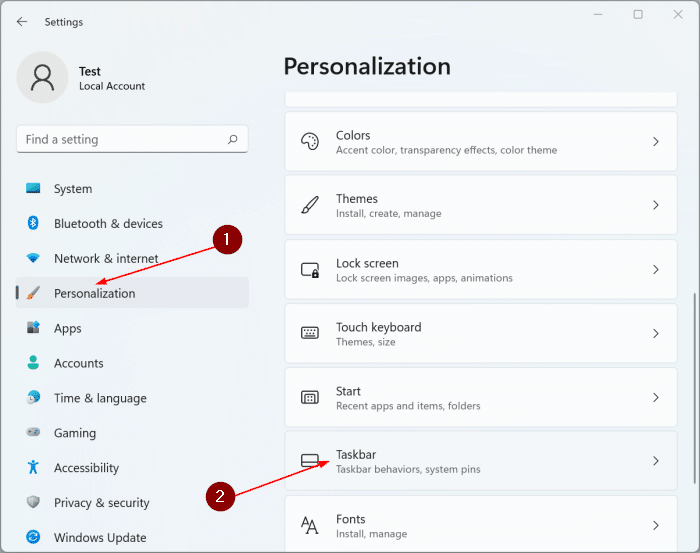Click 'Themes, size' description
The height and width of the screenshot is (553, 700).
(x=365, y=342)
